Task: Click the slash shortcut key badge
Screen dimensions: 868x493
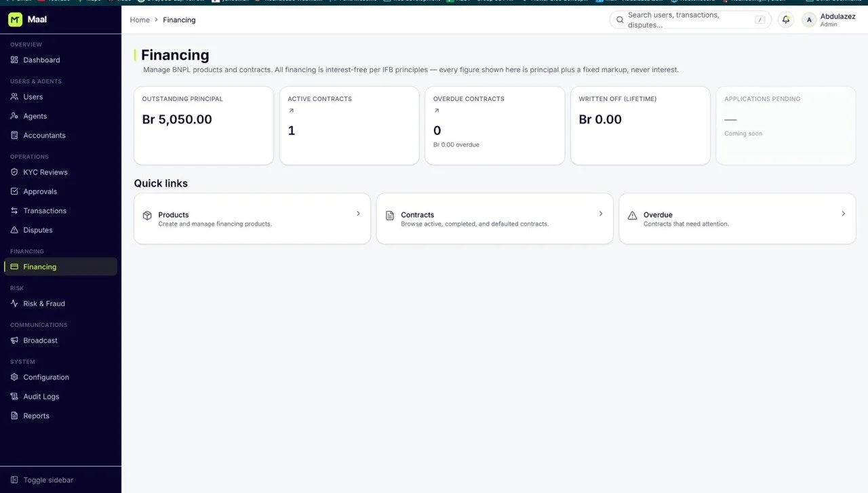Action: (x=760, y=20)
